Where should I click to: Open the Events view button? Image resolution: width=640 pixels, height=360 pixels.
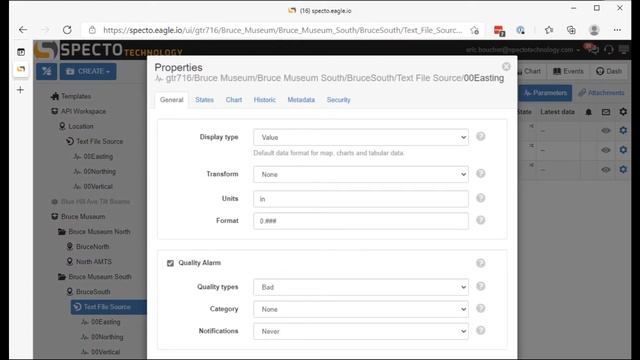coord(568,71)
